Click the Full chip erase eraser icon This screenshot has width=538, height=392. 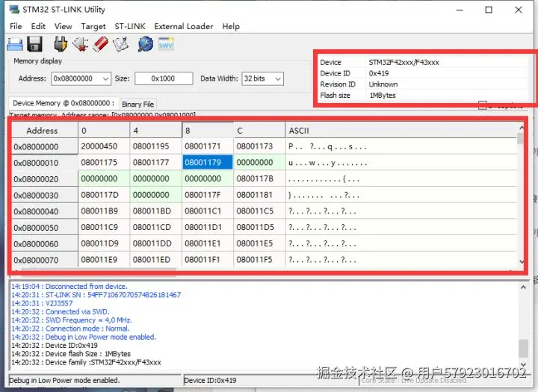101,44
